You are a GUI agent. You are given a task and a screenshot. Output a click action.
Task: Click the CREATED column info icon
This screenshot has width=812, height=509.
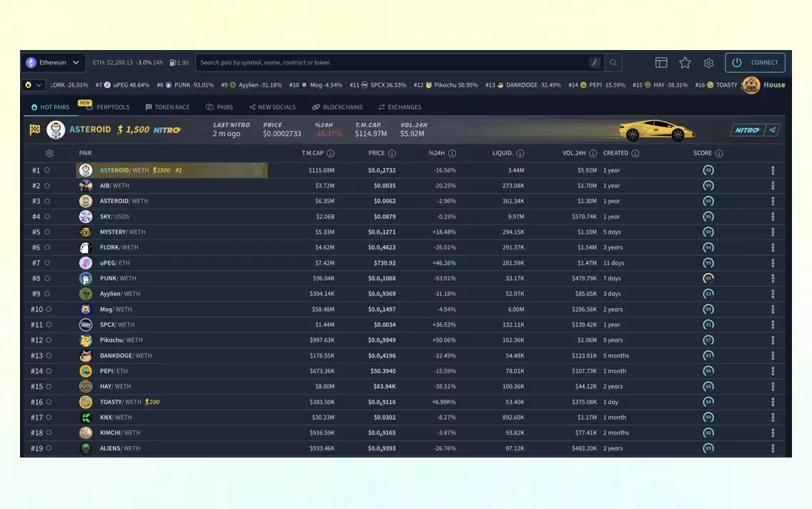(x=635, y=153)
